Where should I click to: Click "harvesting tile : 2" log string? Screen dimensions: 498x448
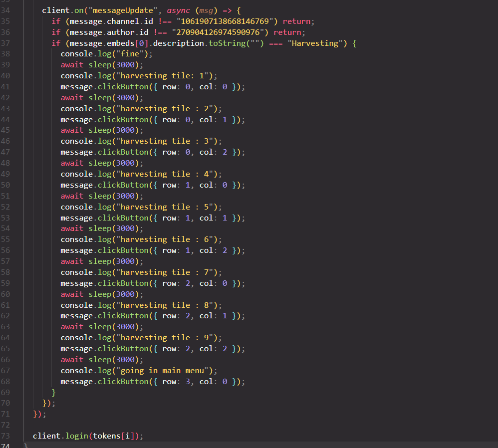click(x=165, y=109)
